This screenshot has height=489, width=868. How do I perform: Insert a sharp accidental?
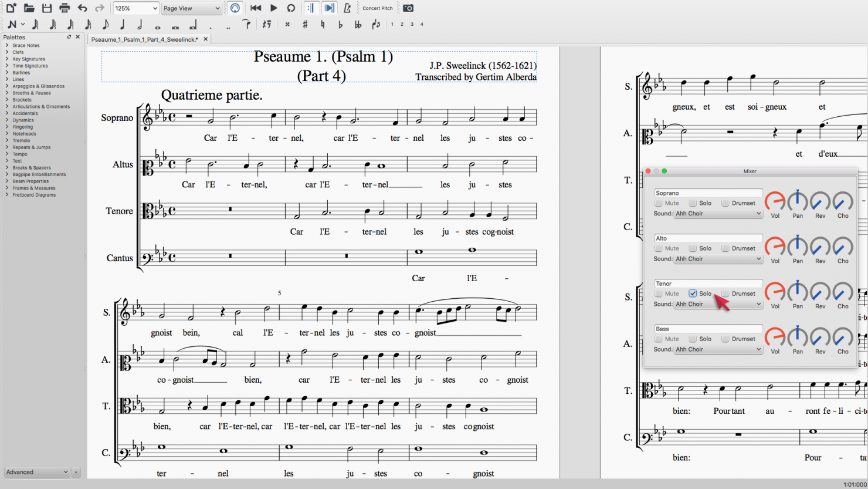pyautogui.click(x=304, y=24)
